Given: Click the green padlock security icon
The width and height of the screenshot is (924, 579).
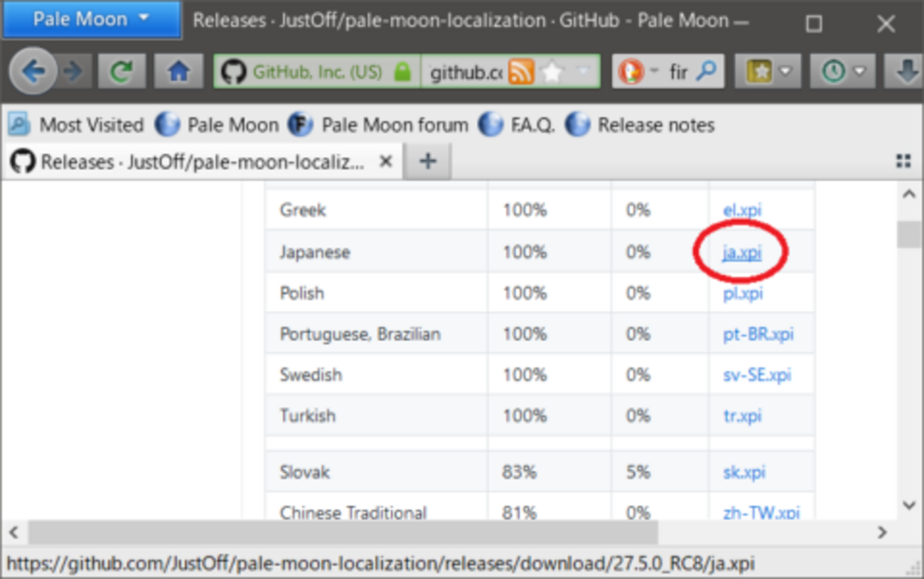Looking at the screenshot, I should [x=403, y=72].
